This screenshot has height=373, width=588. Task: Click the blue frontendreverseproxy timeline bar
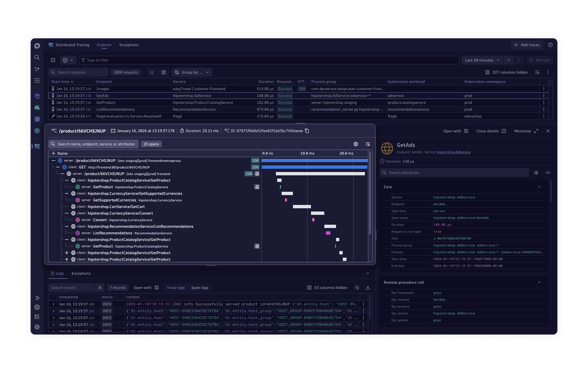tap(314, 161)
